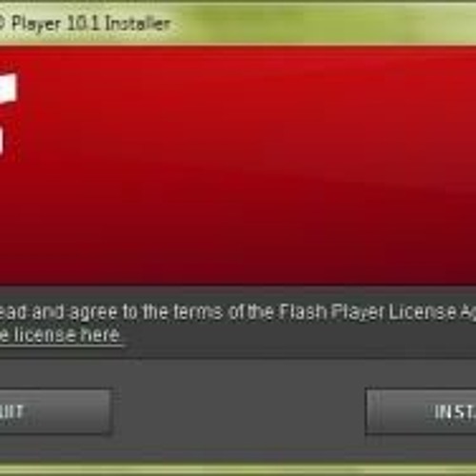Click the QUIT button
Screen dimensions: 476x476
55,411
